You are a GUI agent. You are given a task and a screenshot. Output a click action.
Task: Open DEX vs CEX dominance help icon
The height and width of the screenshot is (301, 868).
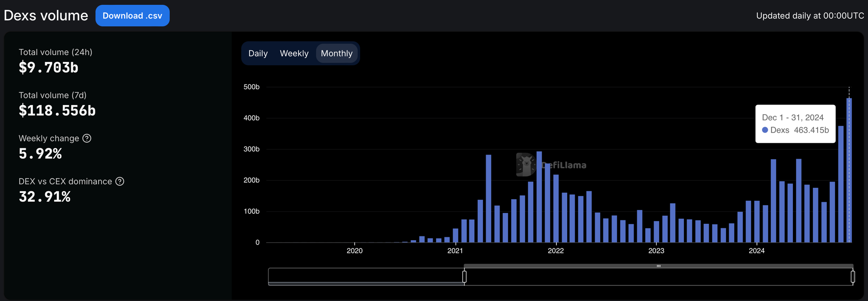click(x=120, y=181)
